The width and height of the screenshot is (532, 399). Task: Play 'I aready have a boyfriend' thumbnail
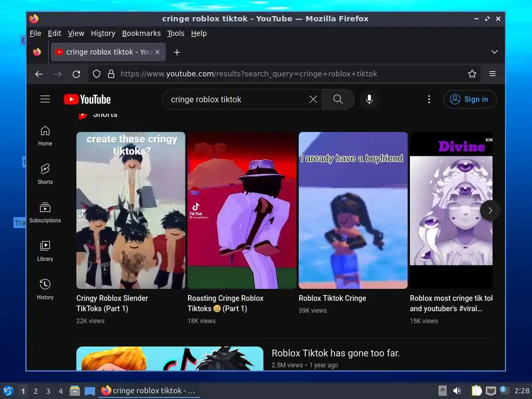click(353, 210)
